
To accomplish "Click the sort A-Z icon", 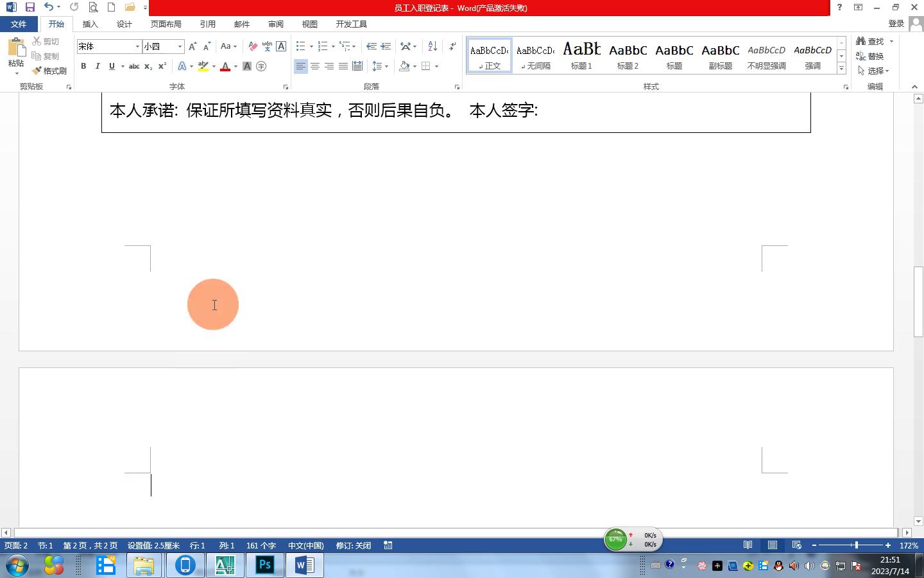I will pos(432,46).
